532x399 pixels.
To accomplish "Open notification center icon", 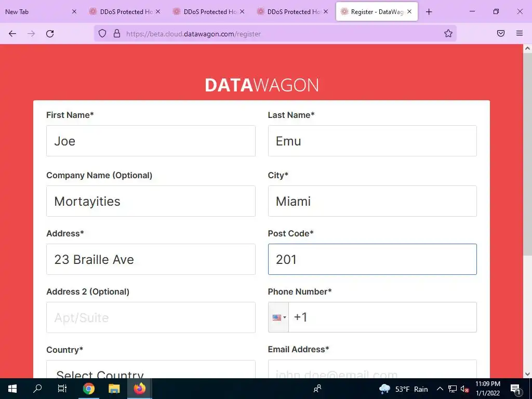I will point(515,389).
